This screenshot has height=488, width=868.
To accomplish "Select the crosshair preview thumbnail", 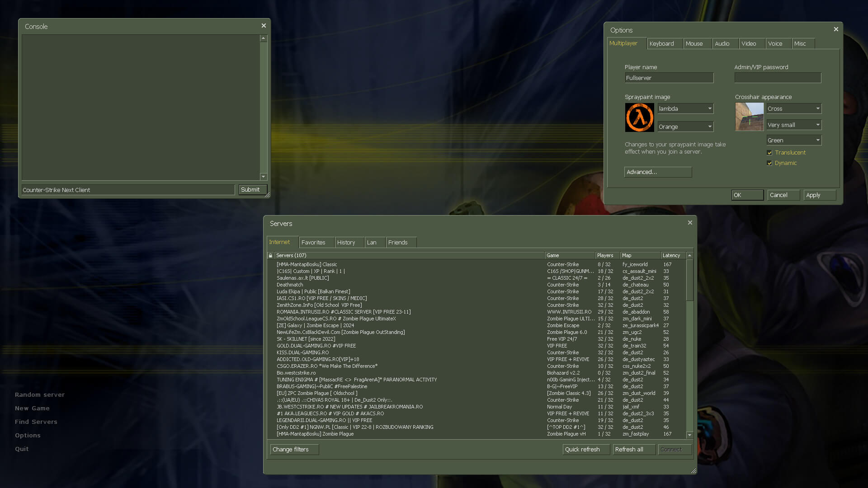I will tap(749, 117).
